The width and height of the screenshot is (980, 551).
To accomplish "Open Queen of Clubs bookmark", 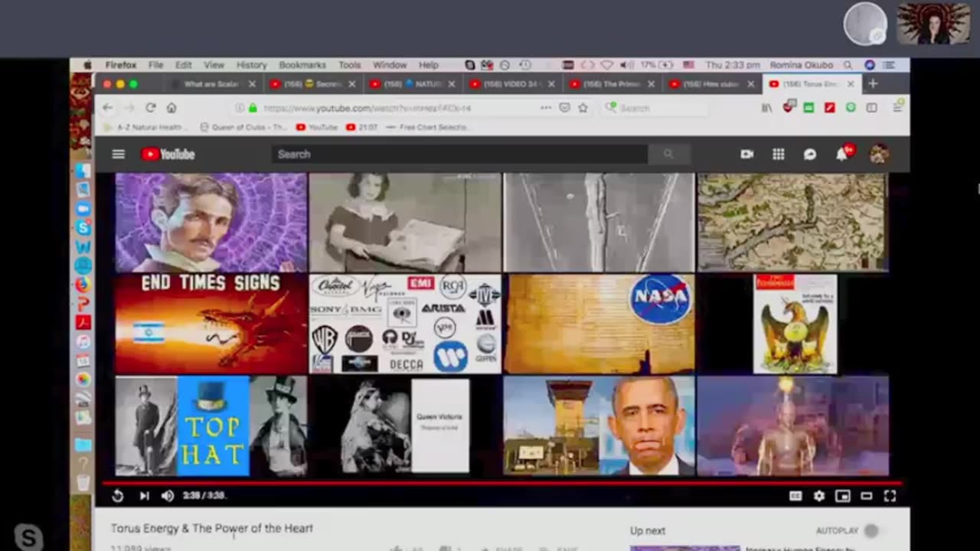I will tap(243, 127).
